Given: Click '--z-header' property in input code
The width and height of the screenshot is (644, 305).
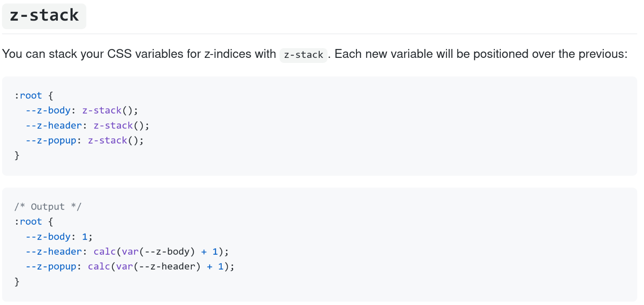Looking at the screenshot, I should [x=54, y=125].
